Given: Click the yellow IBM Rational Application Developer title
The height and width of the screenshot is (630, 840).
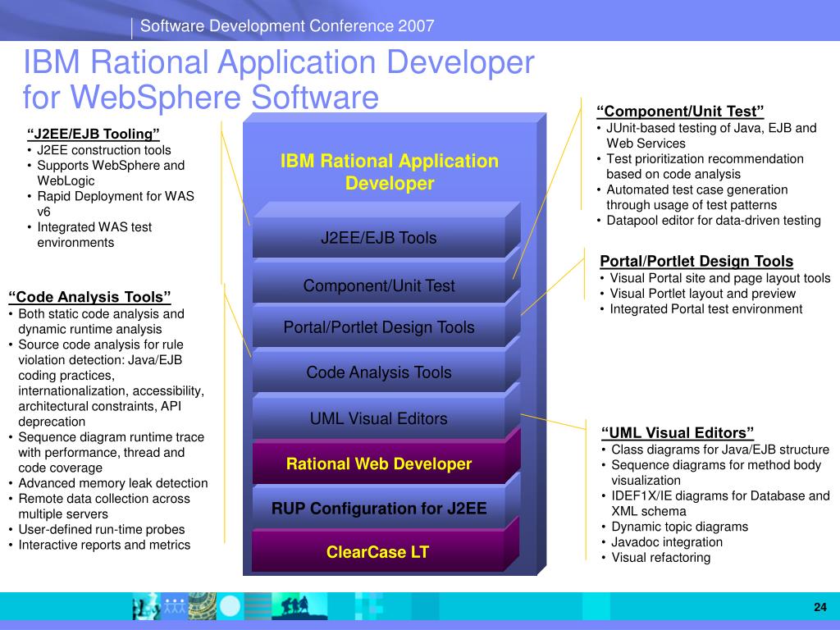Looking at the screenshot, I should tap(390, 172).
